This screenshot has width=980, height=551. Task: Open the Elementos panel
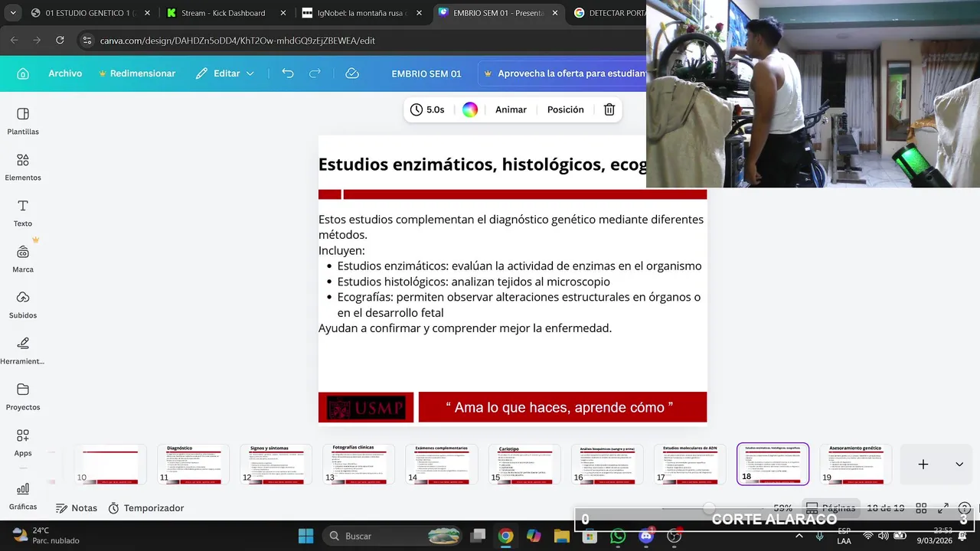click(x=23, y=167)
